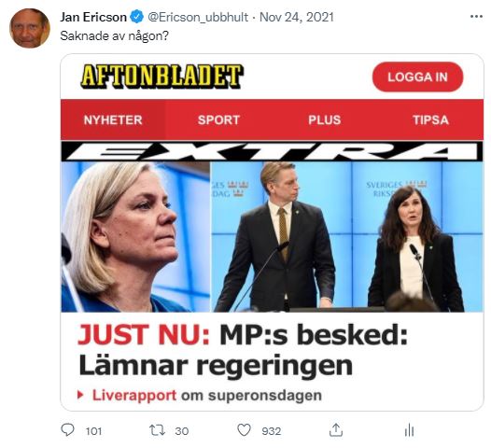Click the MP:s besked headline
Image resolution: width=491 pixels, height=448 pixels.
pos(243,350)
